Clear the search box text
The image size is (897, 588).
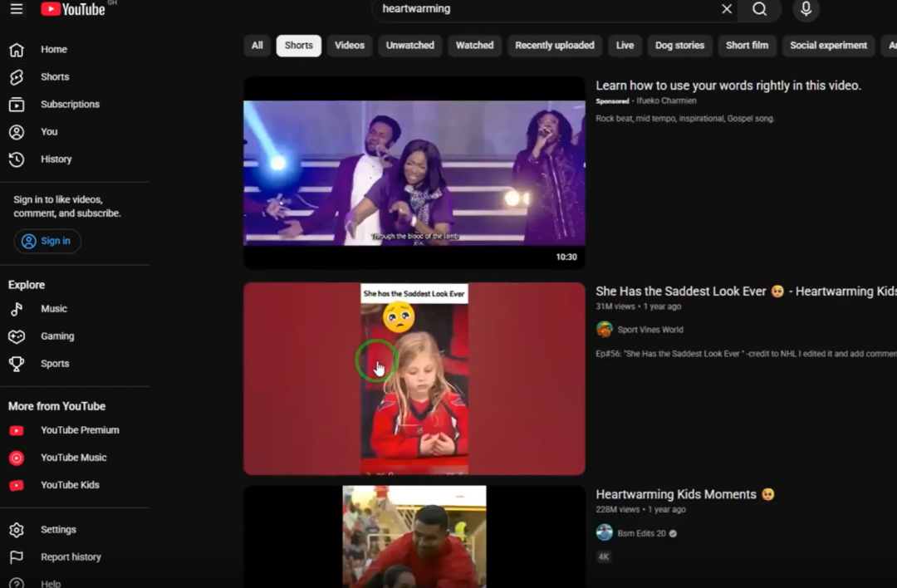[727, 9]
